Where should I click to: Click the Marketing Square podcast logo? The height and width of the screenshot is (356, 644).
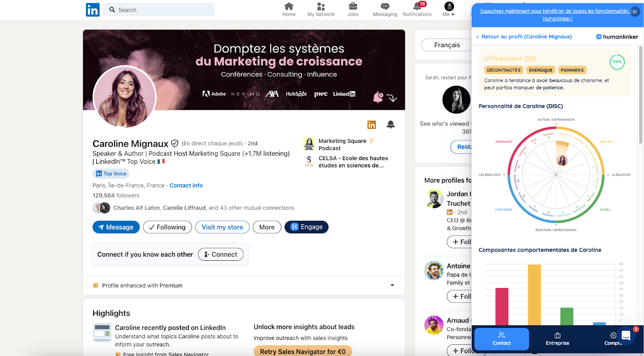pyautogui.click(x=309, y=144)
